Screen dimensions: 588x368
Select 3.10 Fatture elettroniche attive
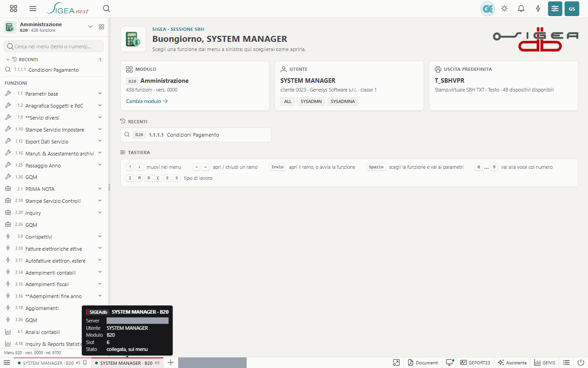[54, 249]
